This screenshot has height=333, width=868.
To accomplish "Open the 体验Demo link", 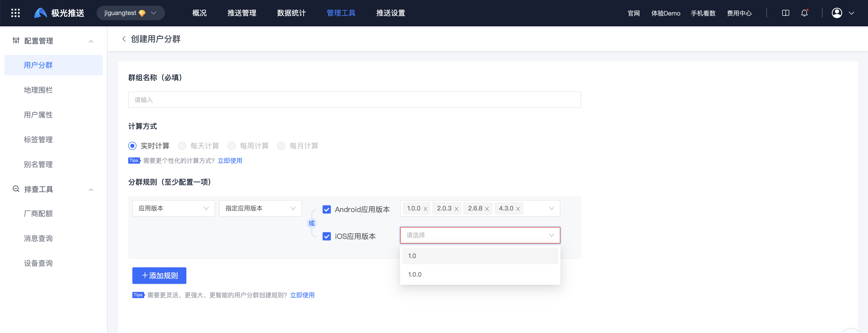I will pos(666,13).
